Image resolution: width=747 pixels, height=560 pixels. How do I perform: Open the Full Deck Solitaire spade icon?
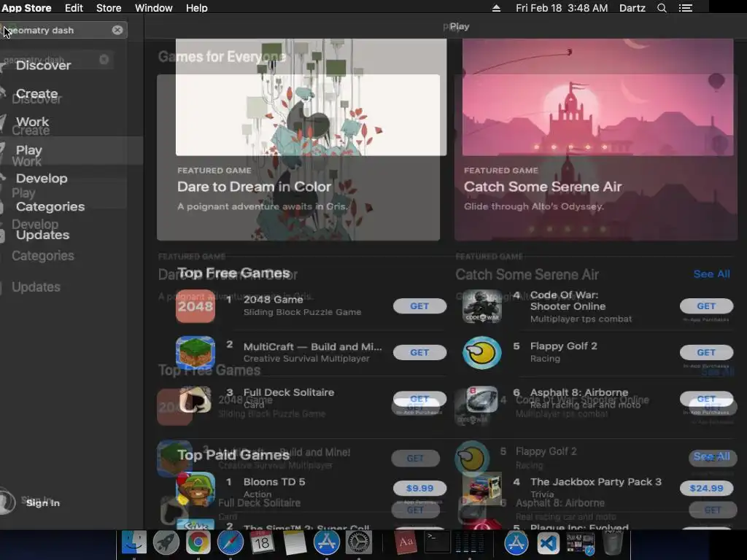click(196, 400)
